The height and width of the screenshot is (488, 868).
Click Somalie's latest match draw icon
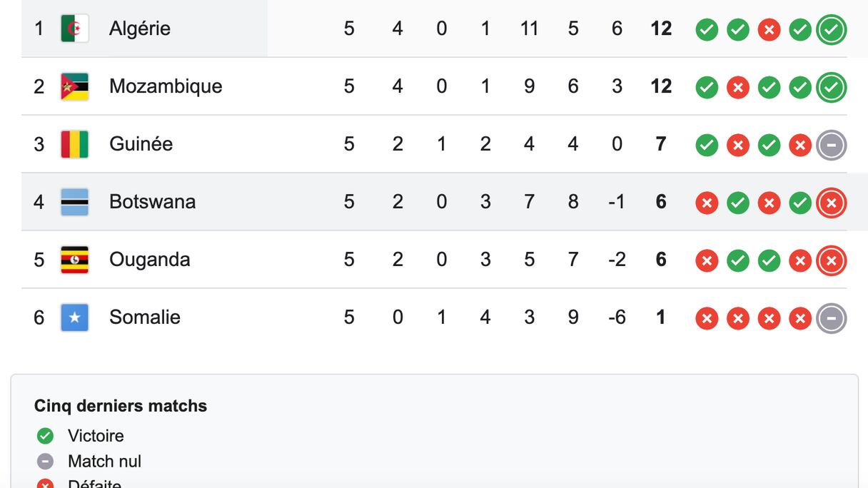point(831,318)
